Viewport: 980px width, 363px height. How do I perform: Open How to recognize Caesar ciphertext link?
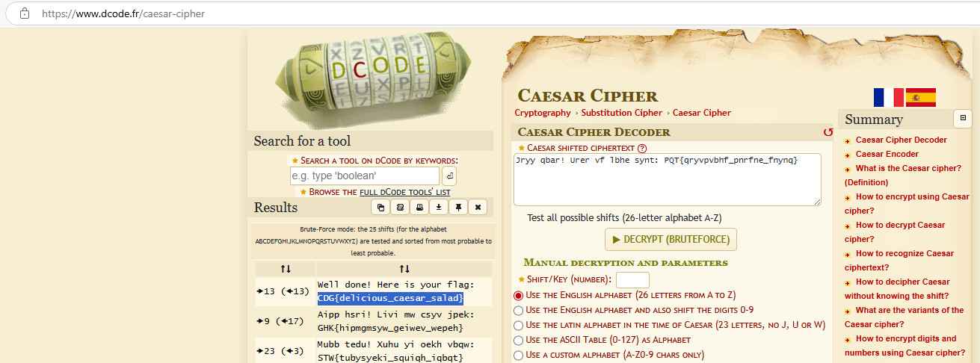(x=899, y=260)
